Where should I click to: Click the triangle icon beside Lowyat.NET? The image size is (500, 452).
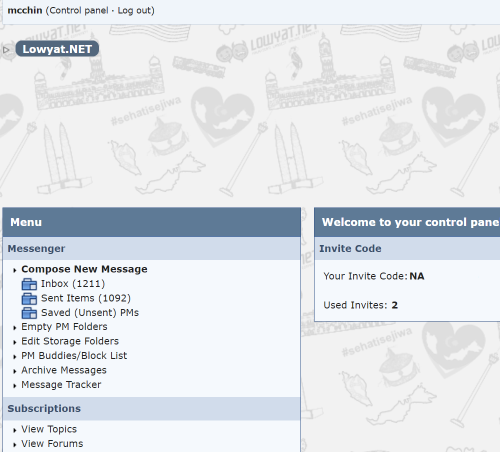click(x=6, y=50)
